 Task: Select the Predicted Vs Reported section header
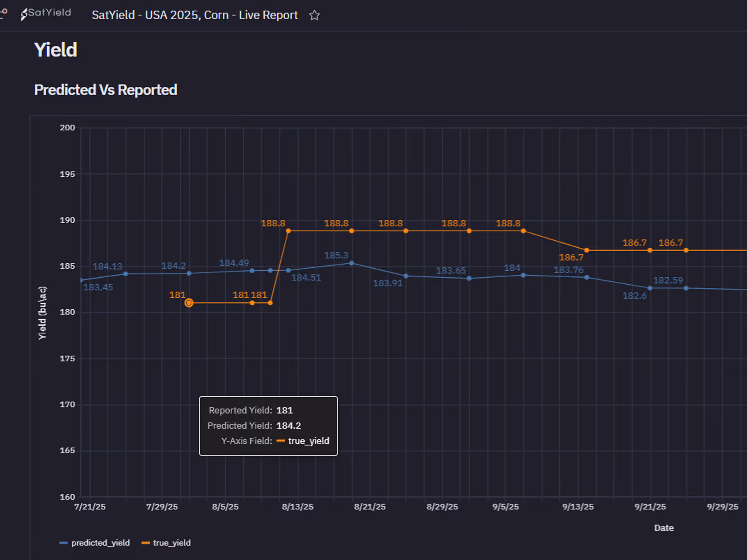click(106, 90)
